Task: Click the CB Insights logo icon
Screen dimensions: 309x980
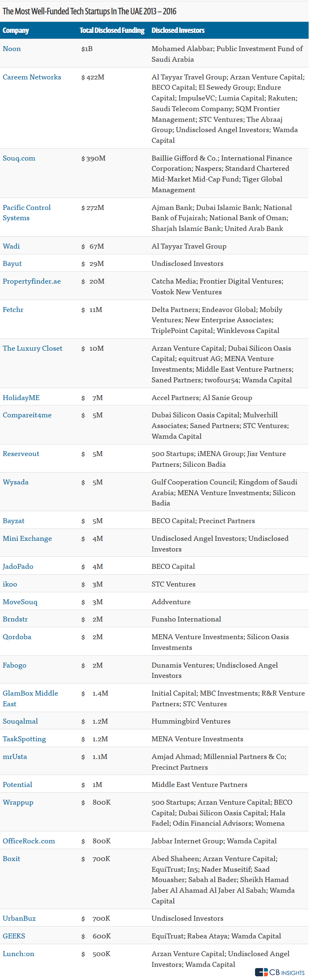Action: coord(261,972)
